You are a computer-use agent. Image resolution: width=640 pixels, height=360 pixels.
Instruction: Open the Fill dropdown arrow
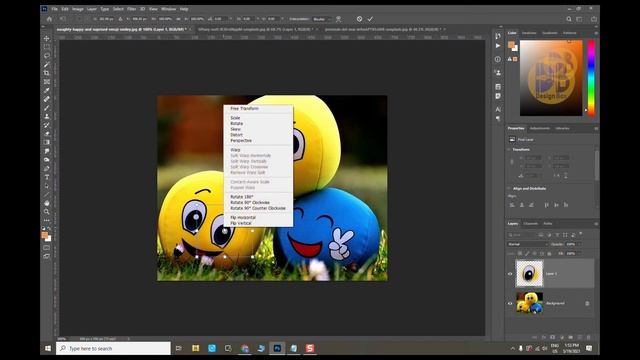[579, 253]
